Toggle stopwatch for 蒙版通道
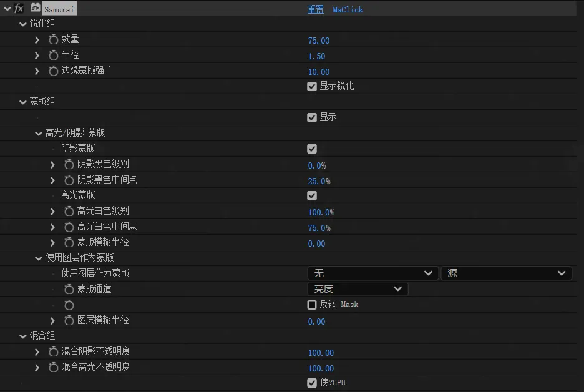Screen dimensions: 584x392 (69, 290)
